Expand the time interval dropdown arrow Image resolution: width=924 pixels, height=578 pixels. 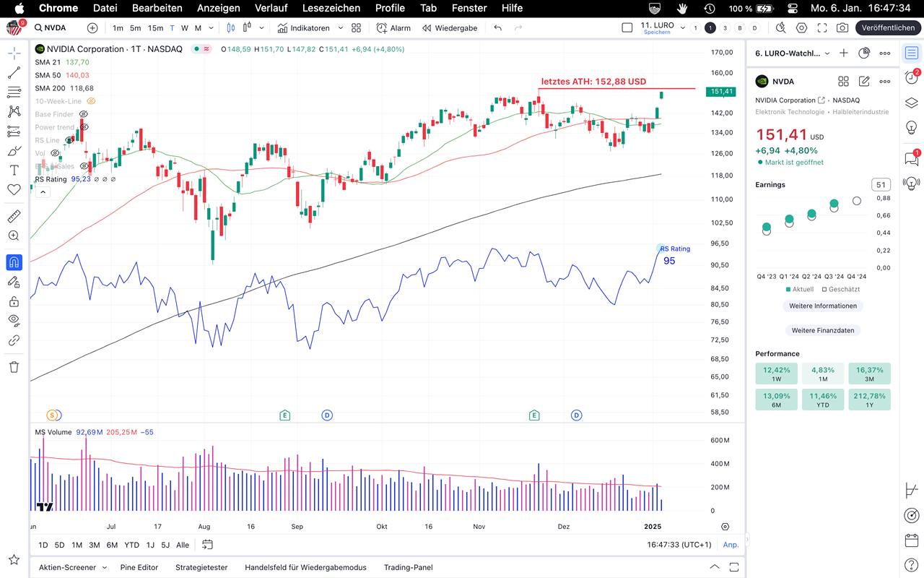coord(211,28)
